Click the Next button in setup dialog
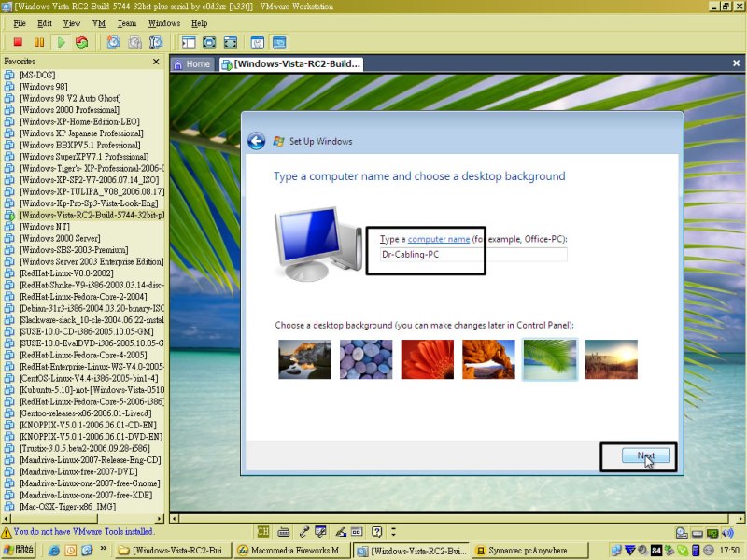This screenshot has height=560, width=747. [646, 455]
